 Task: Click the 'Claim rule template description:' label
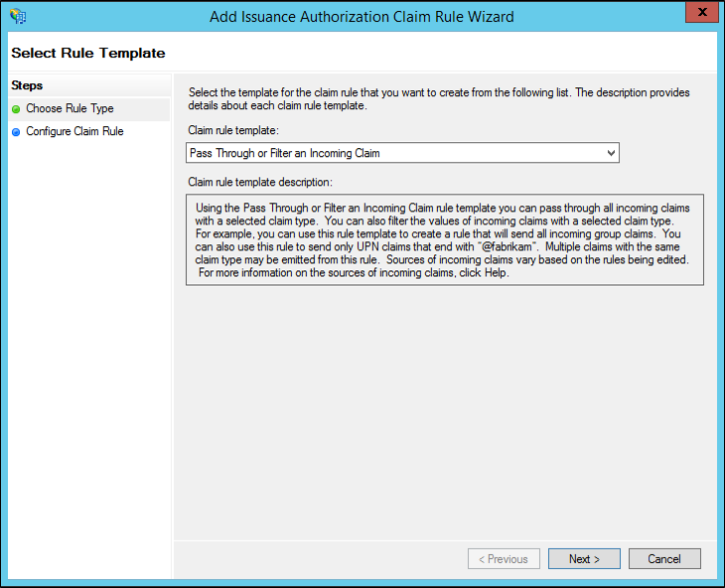[260, 182]
